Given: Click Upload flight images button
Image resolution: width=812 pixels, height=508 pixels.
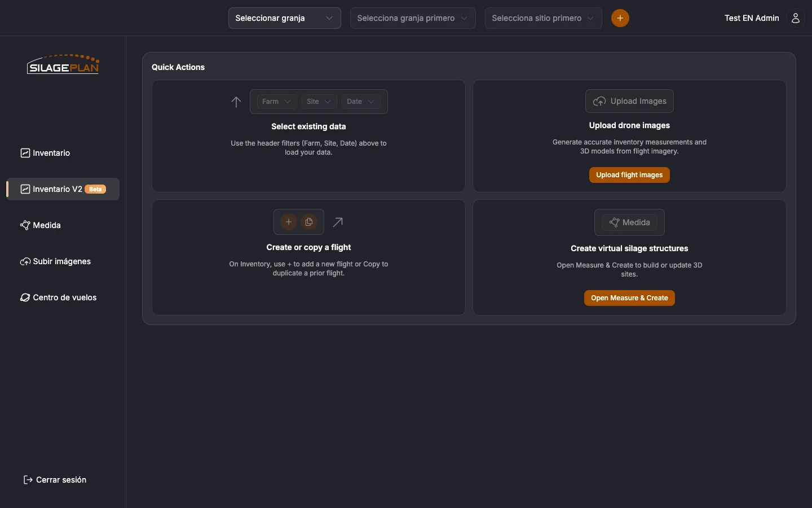Looking at the screenshot, I should pyautogui.click(x=629, y=175).
